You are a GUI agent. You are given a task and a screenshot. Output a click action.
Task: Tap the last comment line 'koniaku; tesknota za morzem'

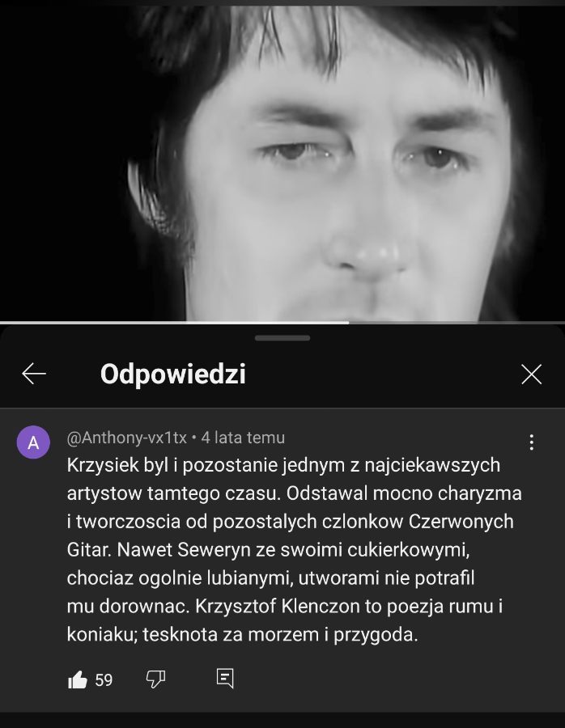pos(243,635)
